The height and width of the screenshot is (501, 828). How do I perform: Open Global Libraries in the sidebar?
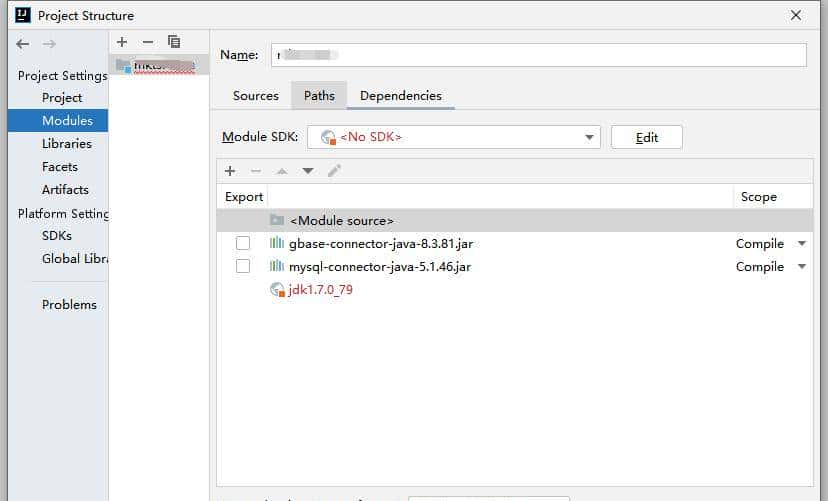point(75,259)
